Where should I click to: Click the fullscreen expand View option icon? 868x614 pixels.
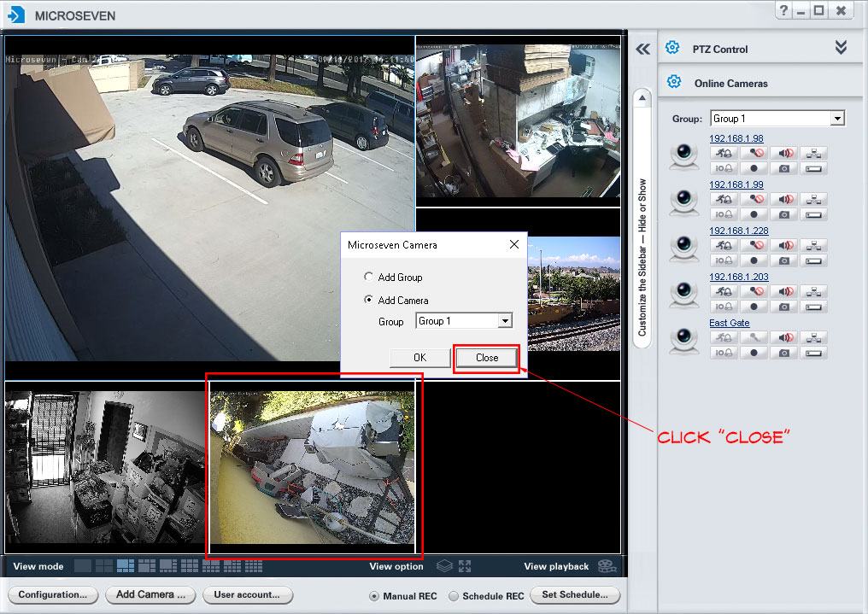pyautogui.click(x=465, y=566)
